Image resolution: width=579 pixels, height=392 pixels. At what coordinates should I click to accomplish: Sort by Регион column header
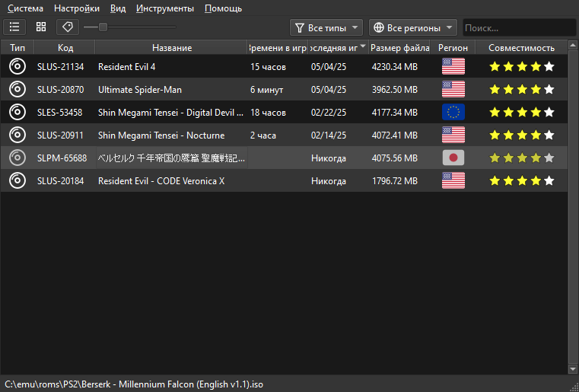click(x=453, y=48)
